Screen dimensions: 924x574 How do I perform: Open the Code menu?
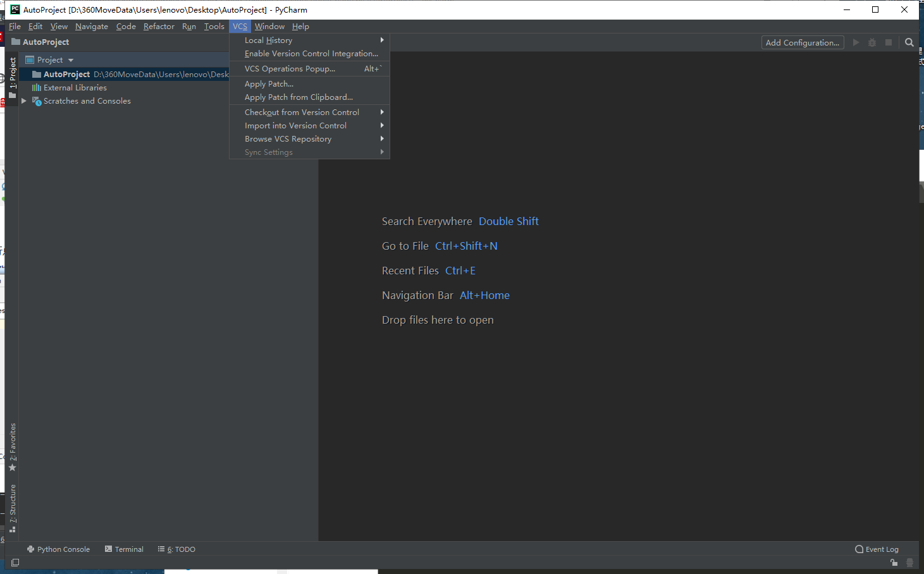pos(126,27)
